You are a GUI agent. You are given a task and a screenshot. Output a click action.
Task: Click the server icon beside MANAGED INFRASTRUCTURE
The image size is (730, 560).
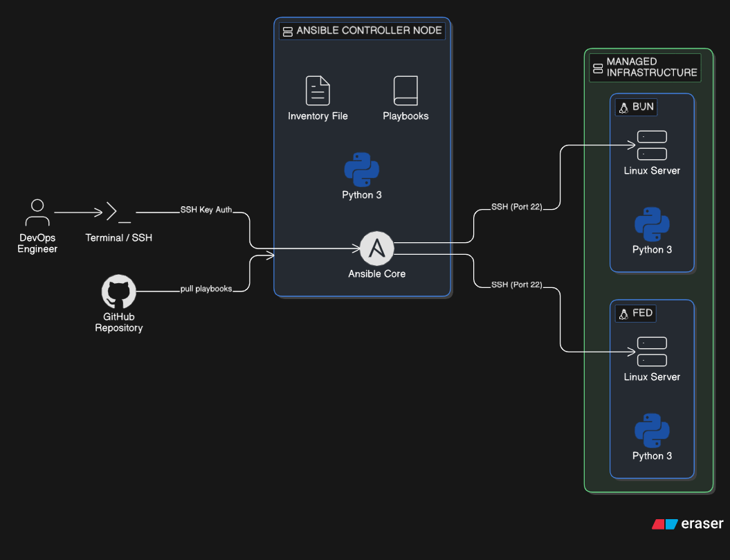(598, 68)
